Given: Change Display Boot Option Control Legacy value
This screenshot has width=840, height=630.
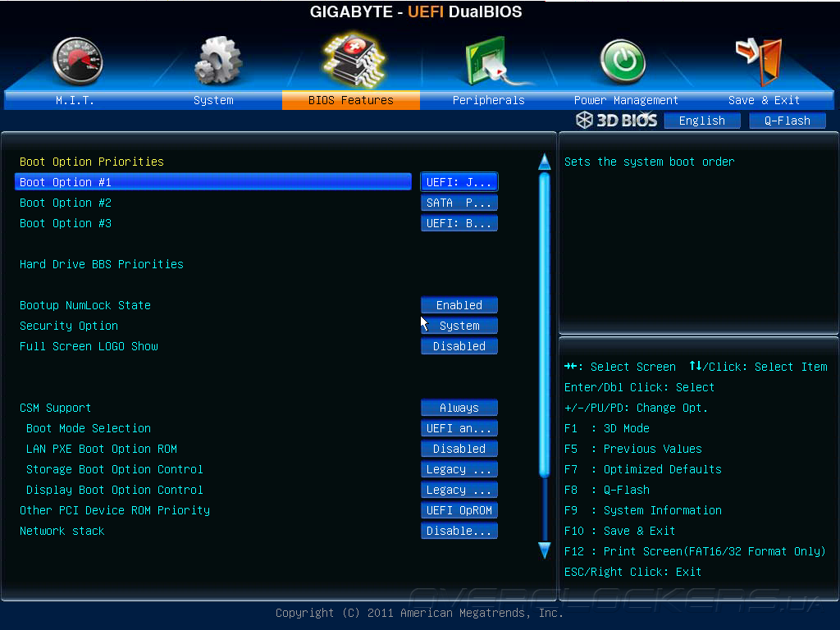Looking at the screenshot, I should (459, 490).
